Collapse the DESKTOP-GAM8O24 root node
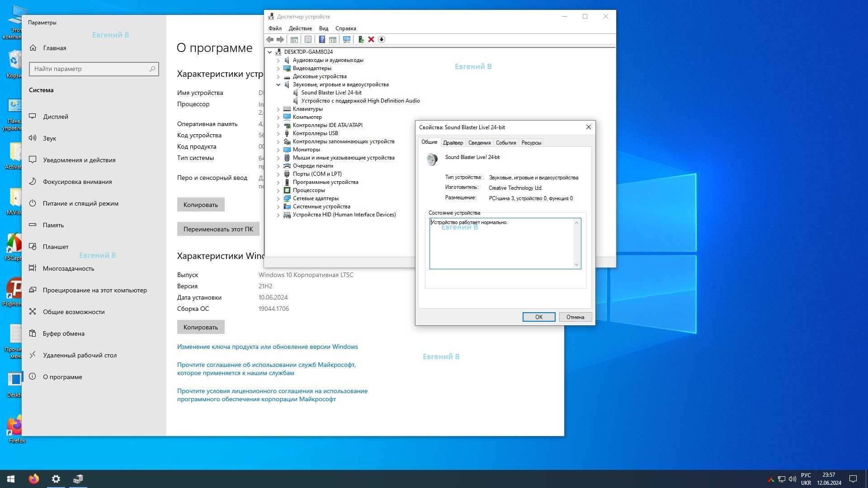Viewport: 868px width, 488px height. [270, 52]
